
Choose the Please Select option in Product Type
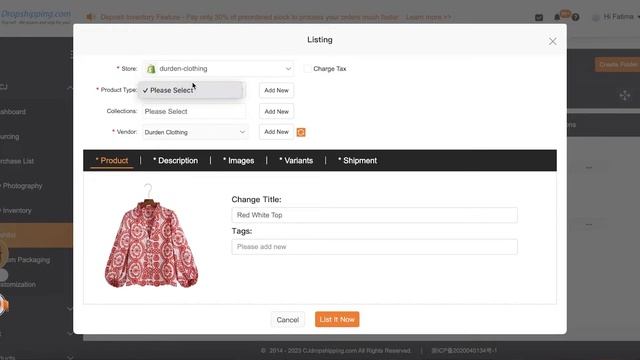pyautogui.click(x=191, y=90)
